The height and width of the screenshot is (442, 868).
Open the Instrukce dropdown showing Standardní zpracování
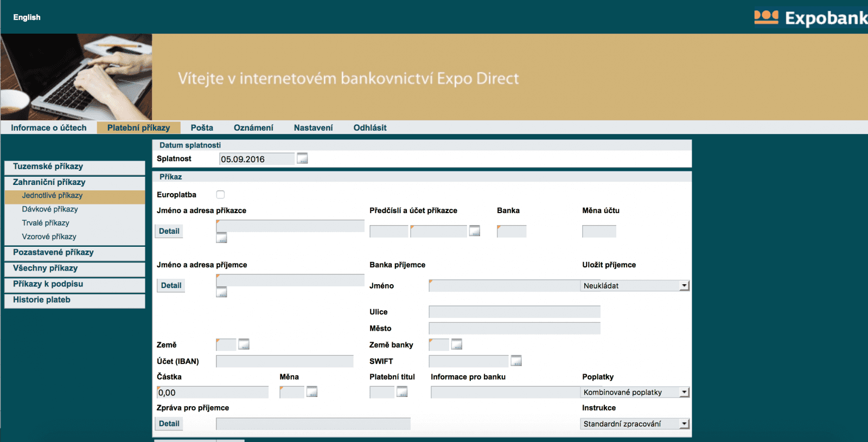tap(635, 424)
